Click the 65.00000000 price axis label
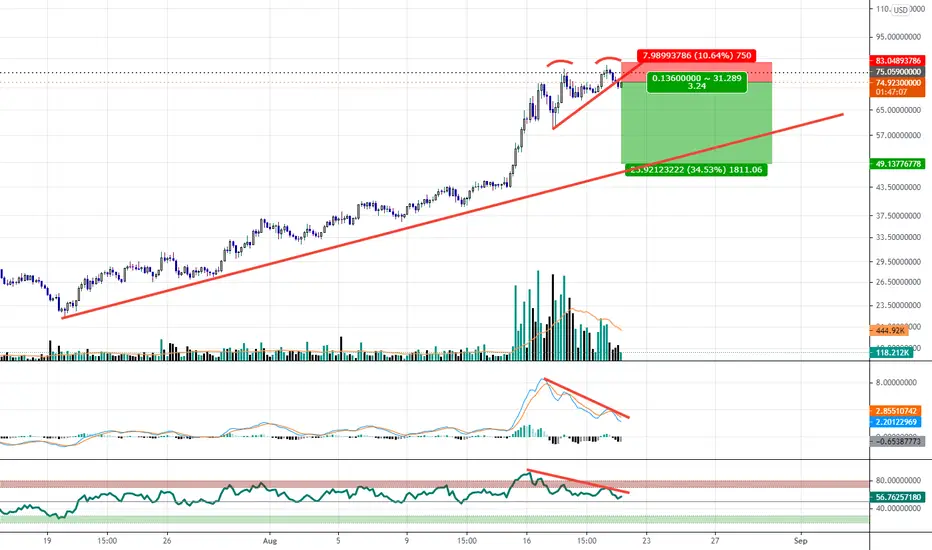This screenshot has width=932, height=550. click(898, 110)
